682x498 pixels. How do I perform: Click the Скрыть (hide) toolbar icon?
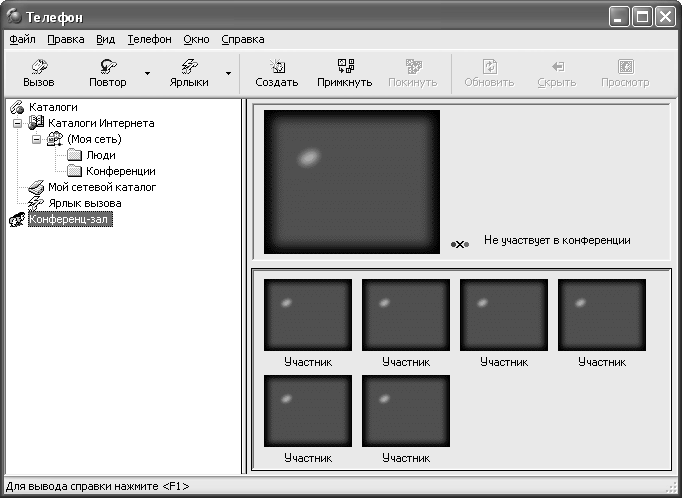coord(558,67)
